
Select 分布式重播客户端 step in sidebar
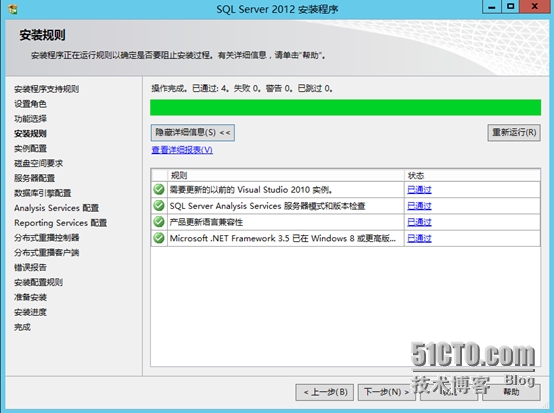coord(47,253)
